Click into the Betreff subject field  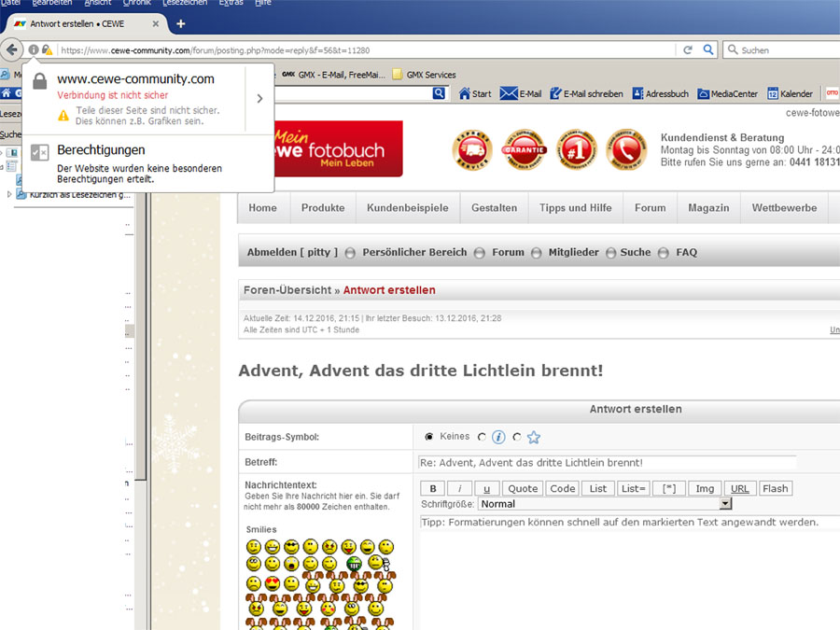pyautogui.click(x=607, y=462)
